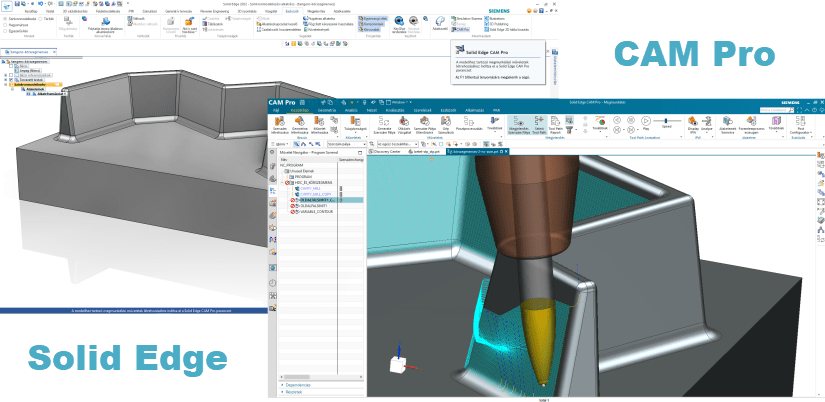This screenshot has height=402, width=825.
Task: Expand the Függőségek panel section
Action: click(x=300, y=384)
